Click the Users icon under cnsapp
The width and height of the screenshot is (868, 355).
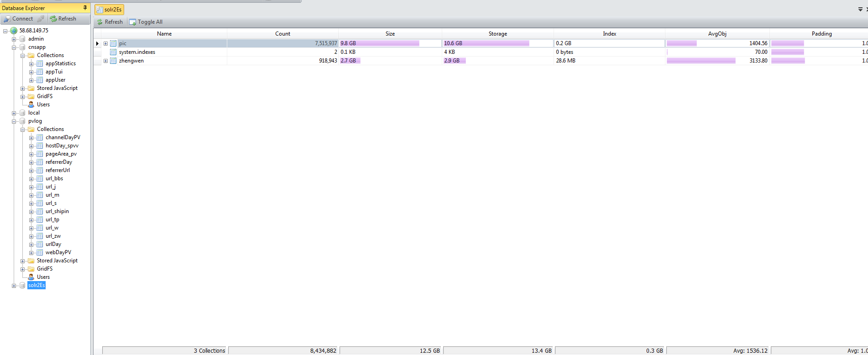pos(31,104)
